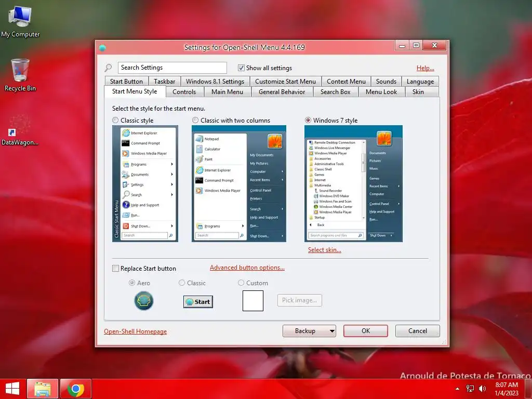Focus the Search Settings input field
The height and width of the screenshot is (399, 532).
(172, 68)
